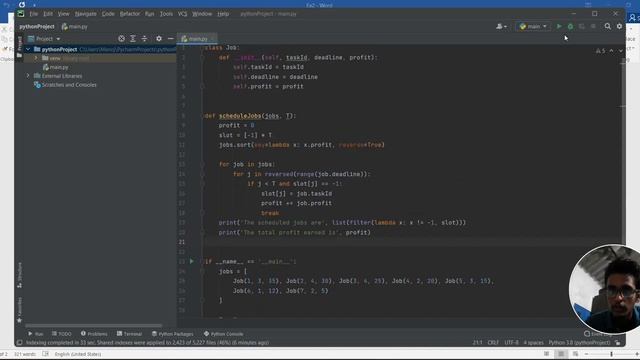Select main.py file in project tree
This screenshot has width=640, height=360.
tap(56, 67)
